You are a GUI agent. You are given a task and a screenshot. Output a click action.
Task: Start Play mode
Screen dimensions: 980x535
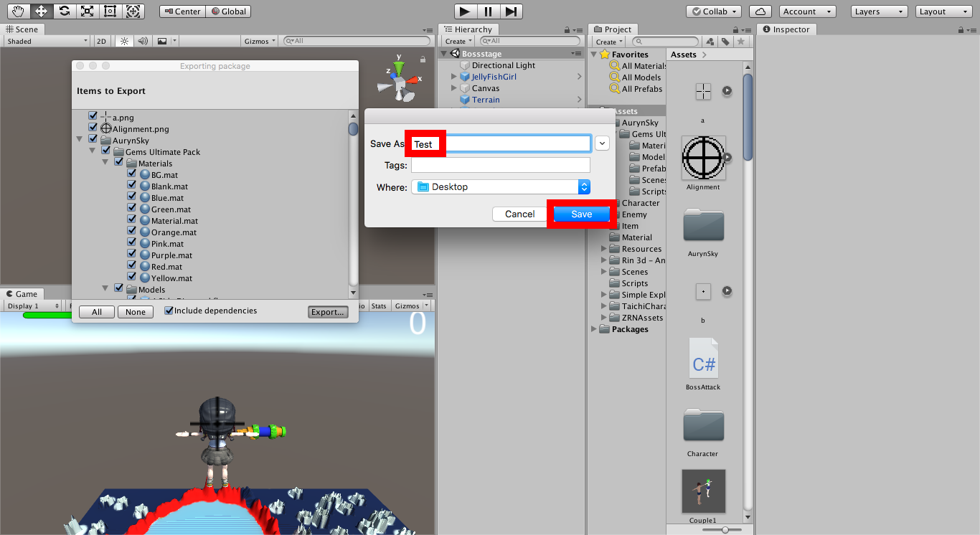(x=465, y=11)
